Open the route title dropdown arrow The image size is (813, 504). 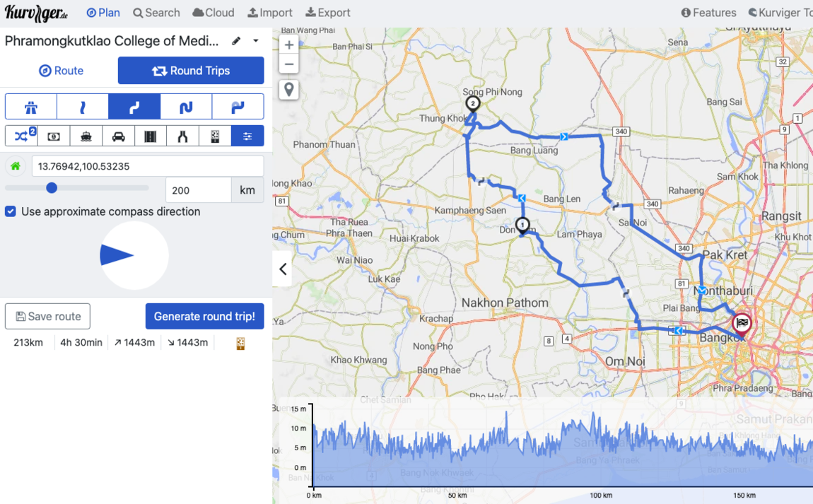256,41
